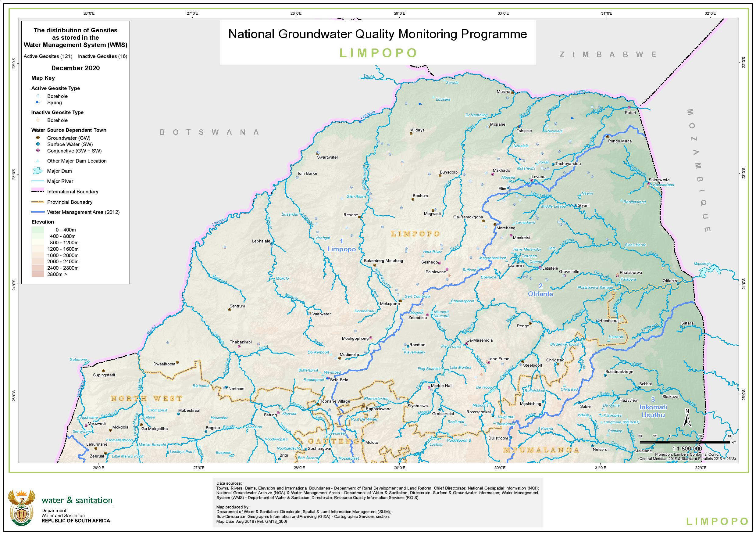Click the 2800m > elevation swatch
756x535 pixels.
(37, 274)
